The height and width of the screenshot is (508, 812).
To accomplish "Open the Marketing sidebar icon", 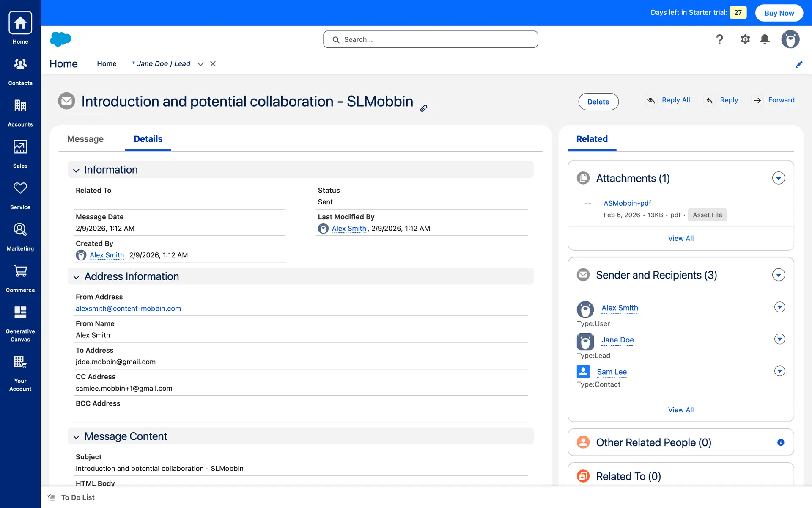I will click(20, 230).
